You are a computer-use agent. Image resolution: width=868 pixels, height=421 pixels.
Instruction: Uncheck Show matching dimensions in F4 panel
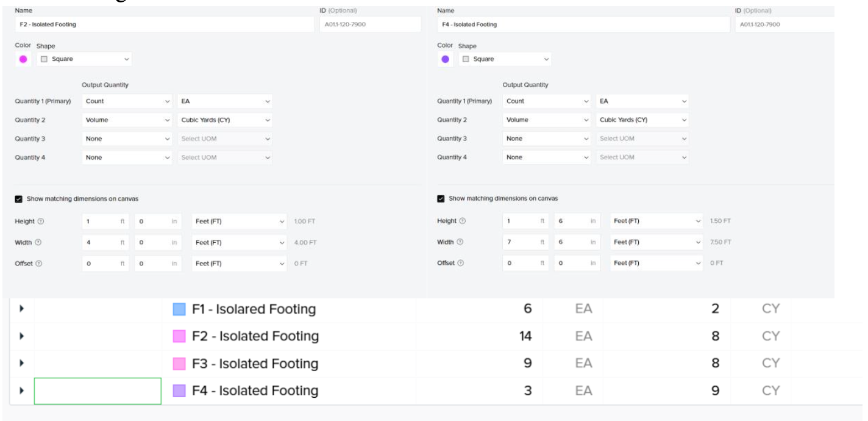point(441,198)
